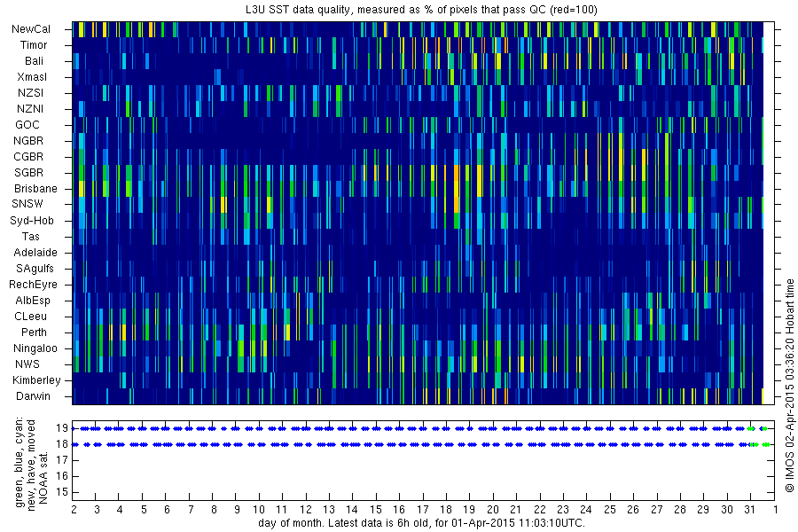The image size is (798, 532).
Task: Select the CGBR row label
Action: [x=28, y=157]
